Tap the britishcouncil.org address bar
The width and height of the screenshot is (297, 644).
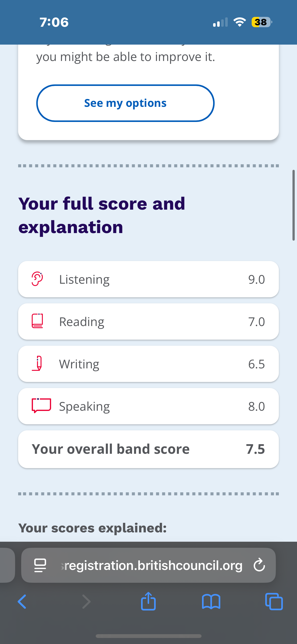pos(151,565)
